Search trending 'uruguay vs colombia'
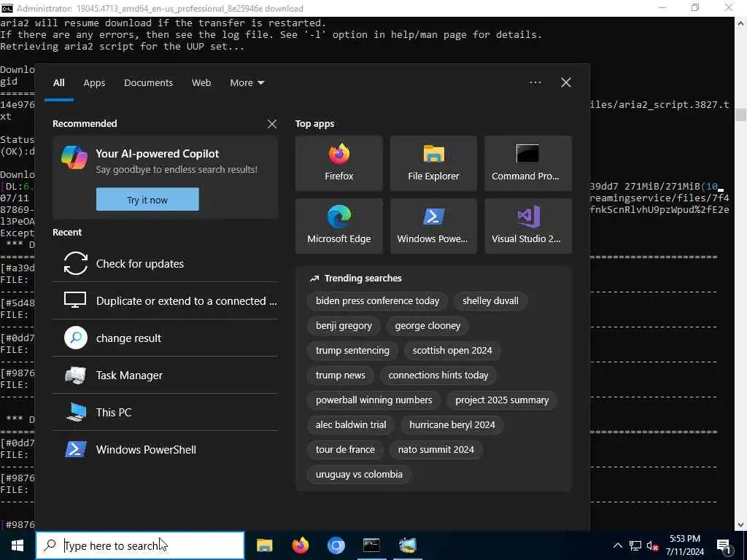Viewport: 747px width, 560px height. coord(359,474)
